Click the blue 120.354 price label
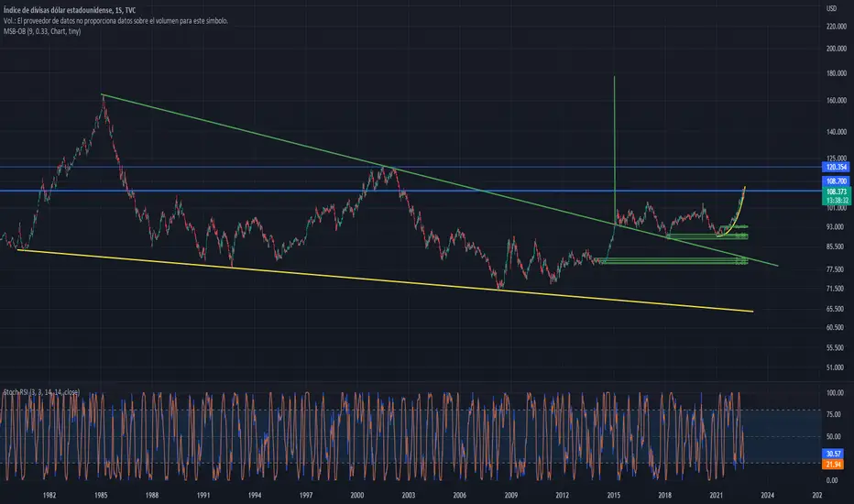This screenshot has width=854, height=504. [x=836, y=168]
